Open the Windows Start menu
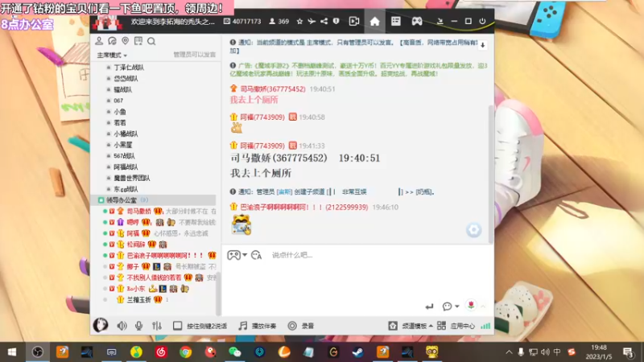Viewport: 644px width, 362px height. pos(12,352)
